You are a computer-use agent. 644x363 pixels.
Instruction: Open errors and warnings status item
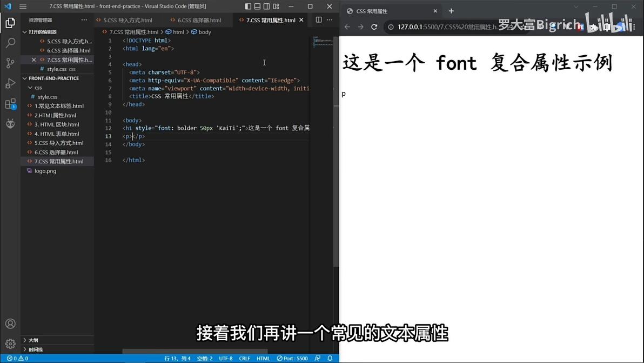click(17, 359)
